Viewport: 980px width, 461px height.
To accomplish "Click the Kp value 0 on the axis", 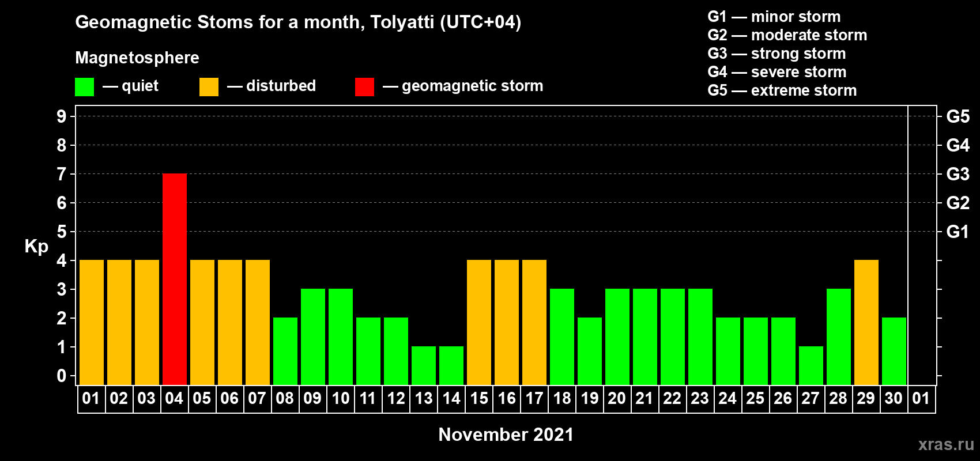I will [x=62, y=376].
